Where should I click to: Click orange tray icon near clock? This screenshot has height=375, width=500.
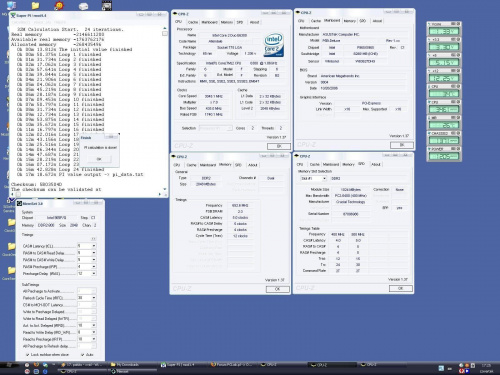coord(467,366)
